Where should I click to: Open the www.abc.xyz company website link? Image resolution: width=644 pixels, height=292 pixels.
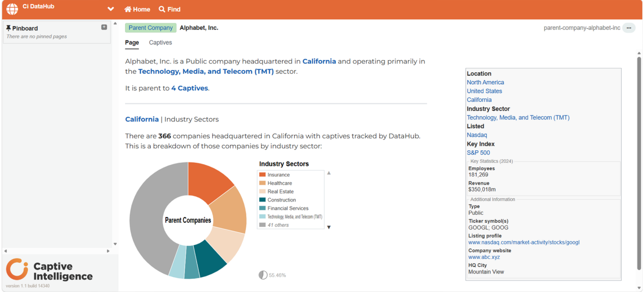[484, 257]
